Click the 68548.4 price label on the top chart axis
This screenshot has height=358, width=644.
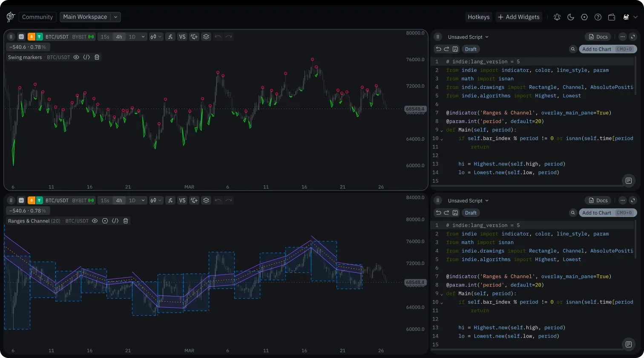pos(415,109)
